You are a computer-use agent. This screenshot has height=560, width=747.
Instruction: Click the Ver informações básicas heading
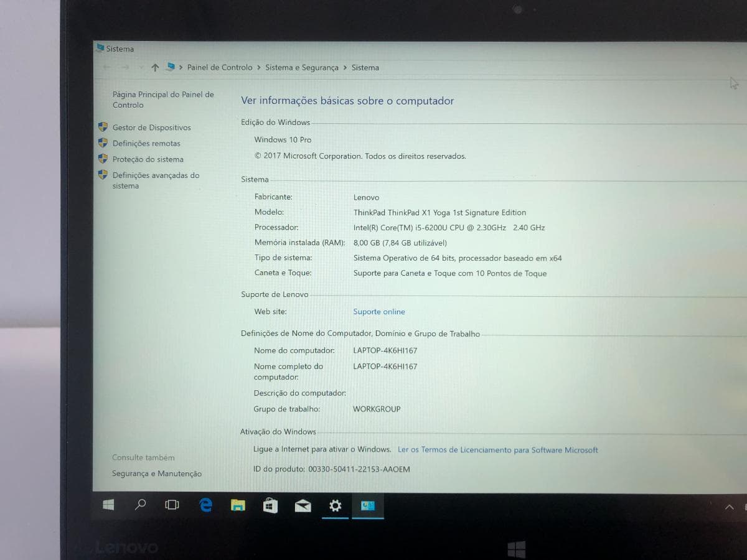347,101
